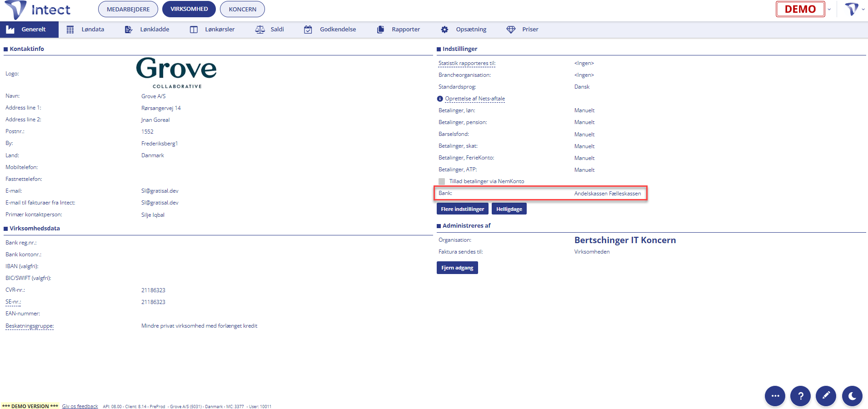The width and height of the screenshot is (868, 409).
Task: Click the Barselsfond value Manuelt
Action: pos(584,135)
